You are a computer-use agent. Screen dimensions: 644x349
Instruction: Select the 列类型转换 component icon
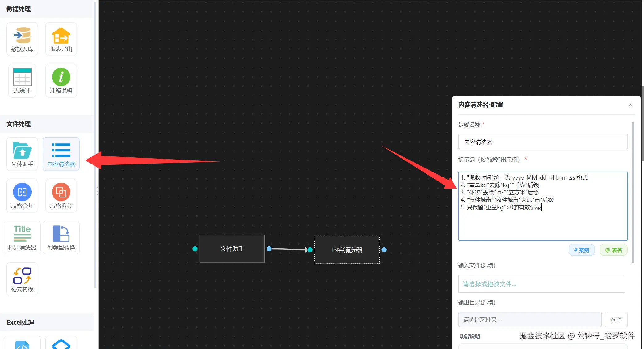tap(61, 237)
